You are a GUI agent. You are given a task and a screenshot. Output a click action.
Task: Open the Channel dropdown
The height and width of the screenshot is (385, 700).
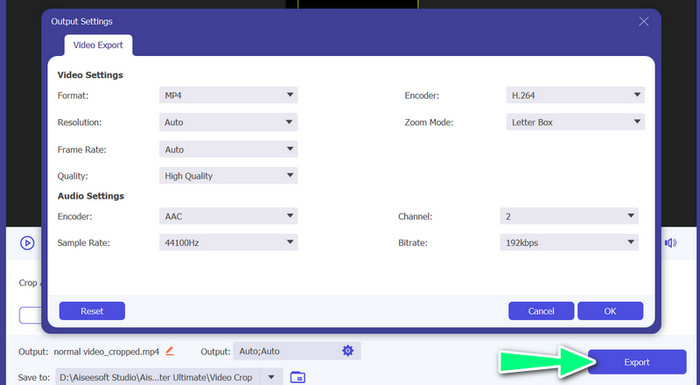569,216
